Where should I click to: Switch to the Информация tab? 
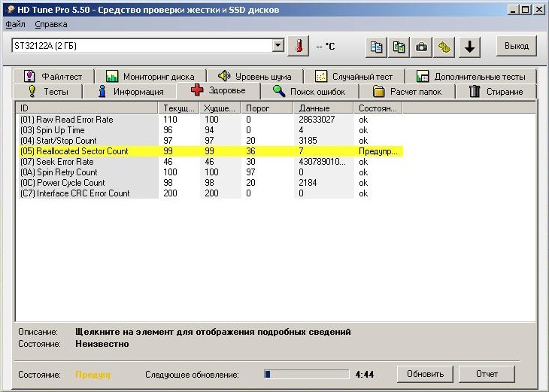click(x=131, y=92)
